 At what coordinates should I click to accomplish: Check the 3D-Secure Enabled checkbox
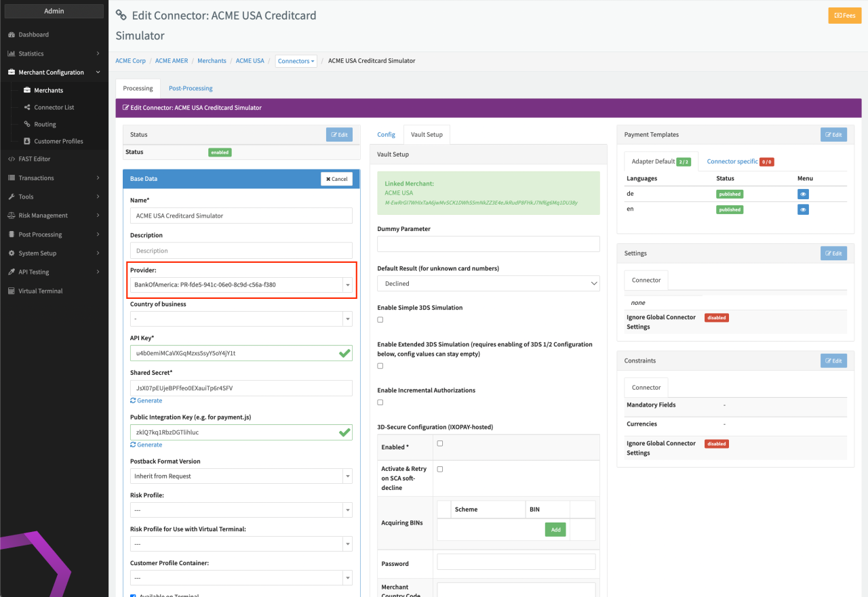[440, 443]
